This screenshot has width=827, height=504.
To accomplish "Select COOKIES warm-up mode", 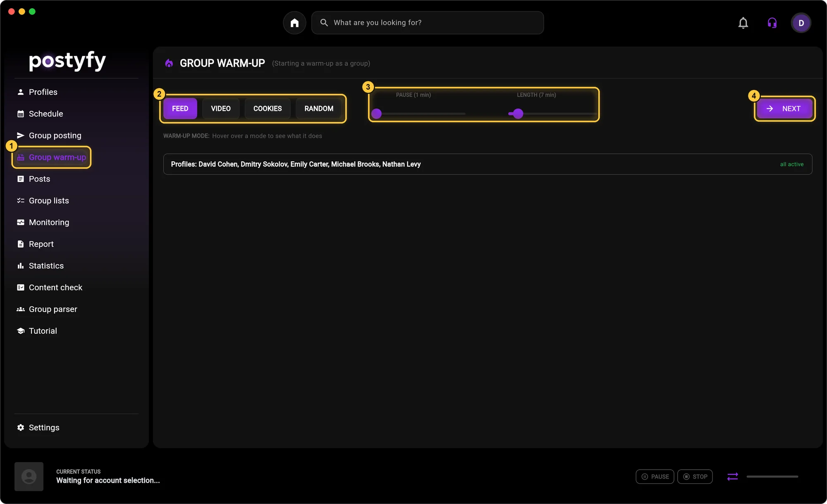I will coord(268,109).
